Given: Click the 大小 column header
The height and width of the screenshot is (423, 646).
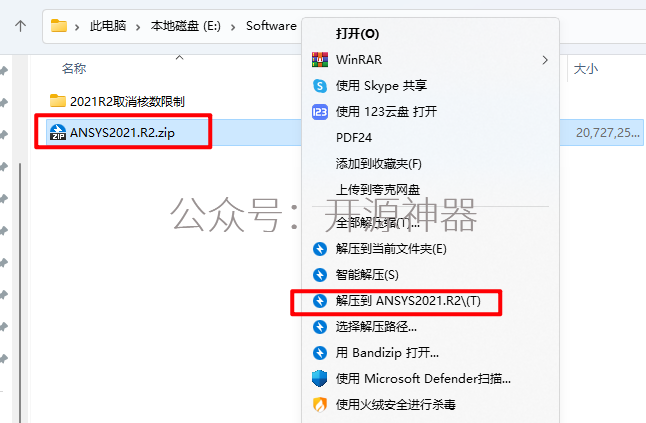Looking at the screenshot, I should point(585,68).
